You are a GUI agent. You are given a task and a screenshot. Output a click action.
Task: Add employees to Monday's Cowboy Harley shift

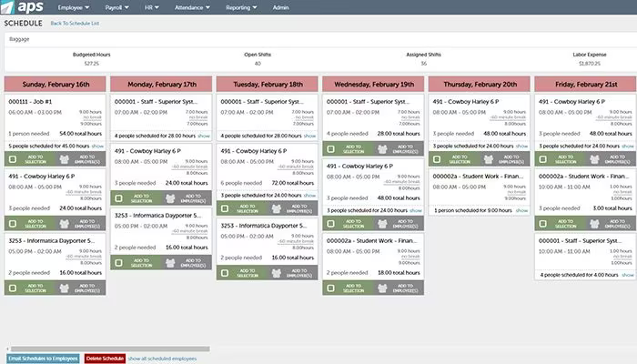(x=186, y=198)
